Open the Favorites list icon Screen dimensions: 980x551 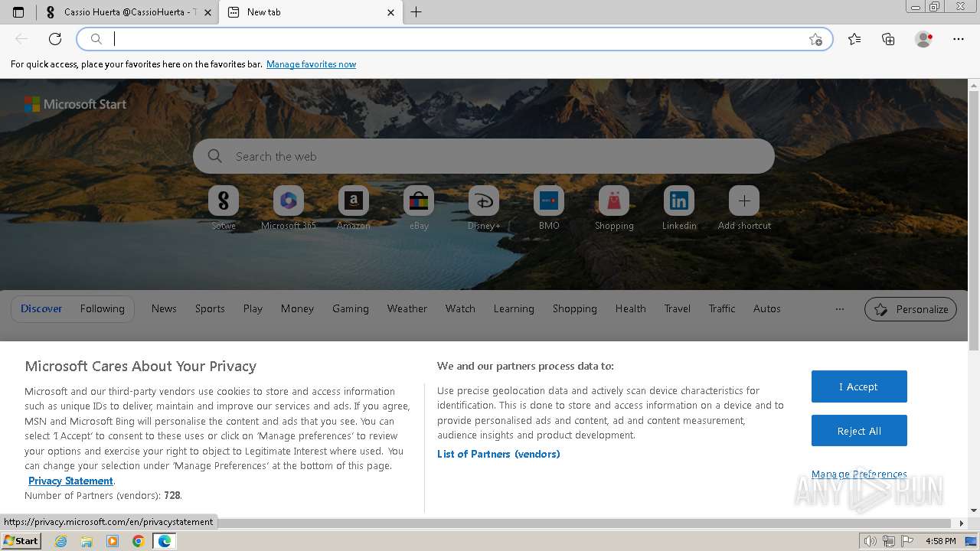pos(854,39)
